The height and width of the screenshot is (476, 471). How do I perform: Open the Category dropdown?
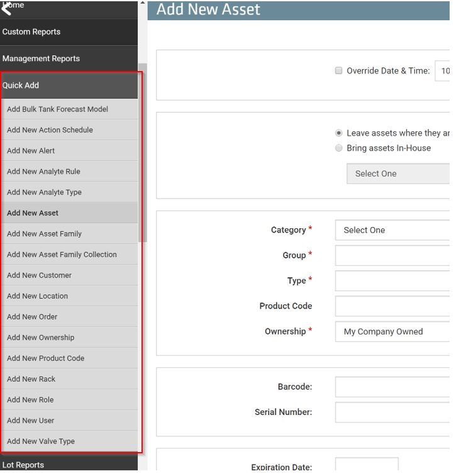392,230
